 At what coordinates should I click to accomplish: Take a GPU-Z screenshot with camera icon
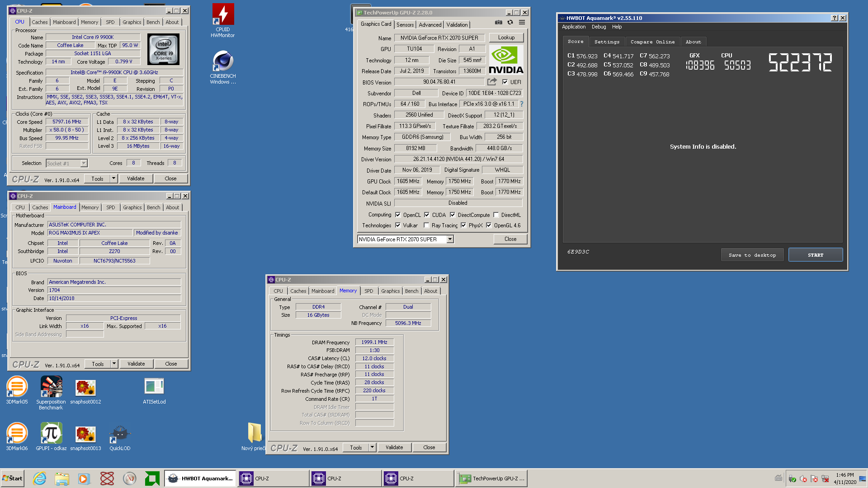pos(498,23)
